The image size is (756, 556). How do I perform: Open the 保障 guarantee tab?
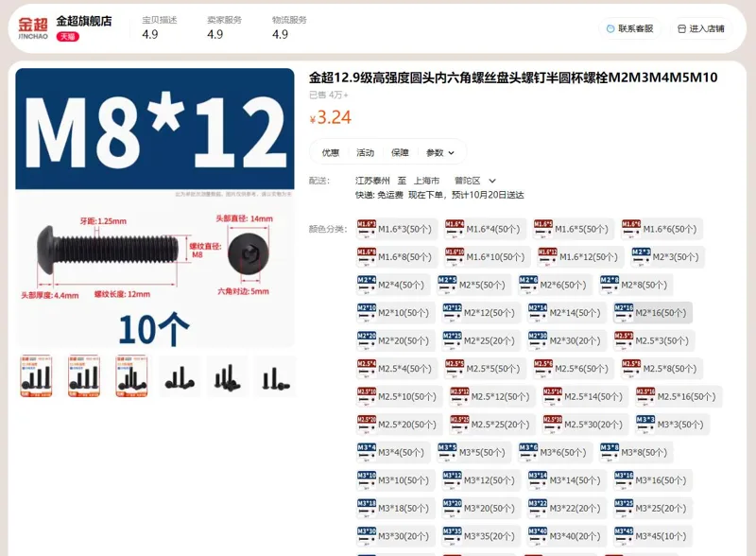coord(400,152)
